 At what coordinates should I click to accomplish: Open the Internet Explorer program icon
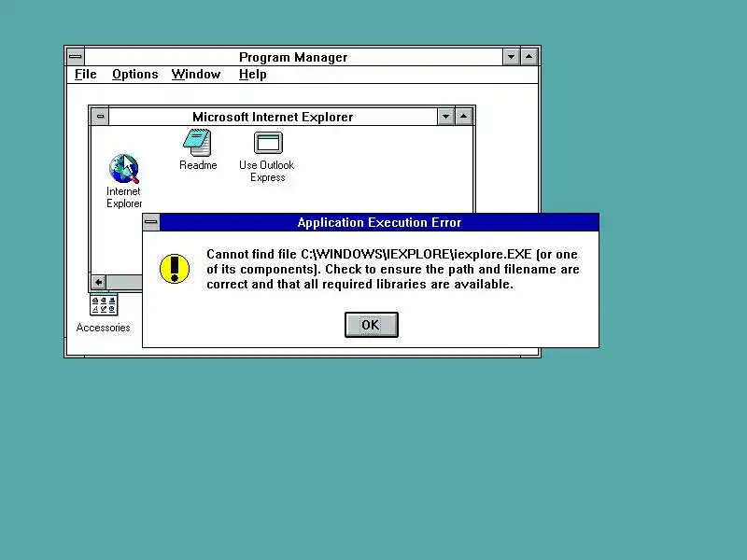pyautogui.click(x=124, y=169)
